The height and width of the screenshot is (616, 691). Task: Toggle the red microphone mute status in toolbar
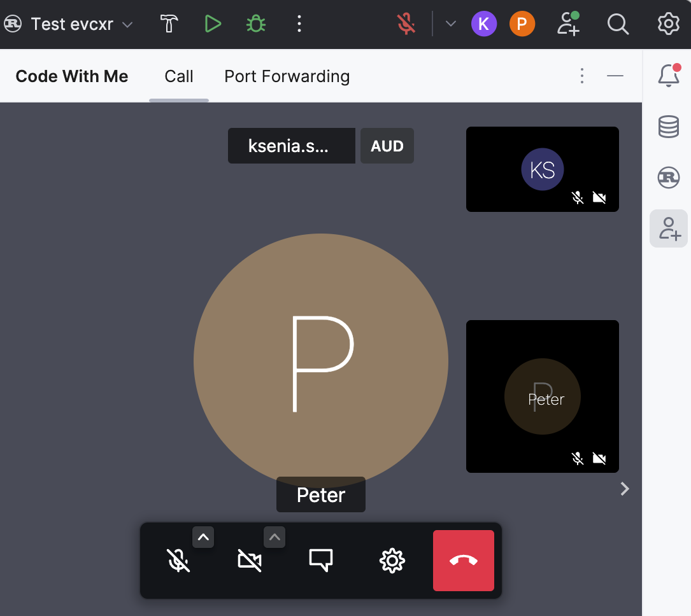pyautogui.click(x=406, y=24)
